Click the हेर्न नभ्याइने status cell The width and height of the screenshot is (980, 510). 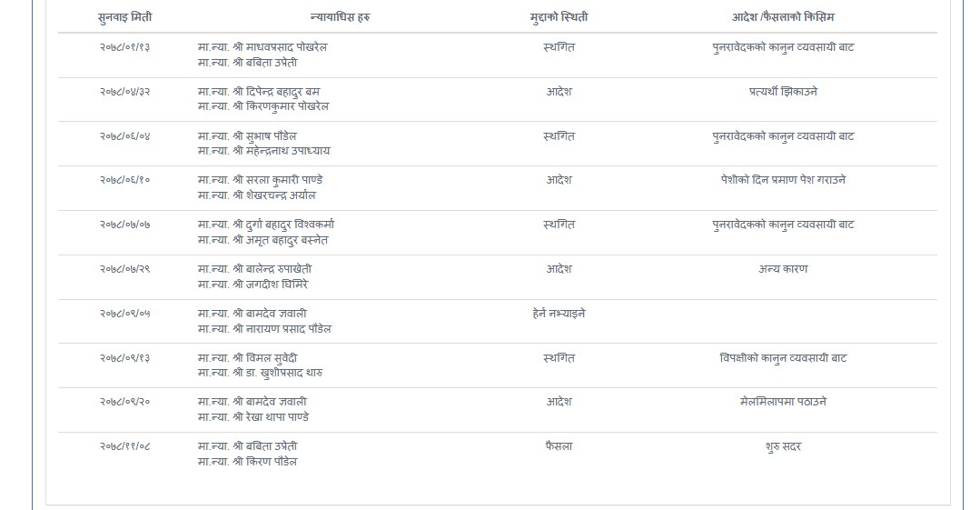559,314
